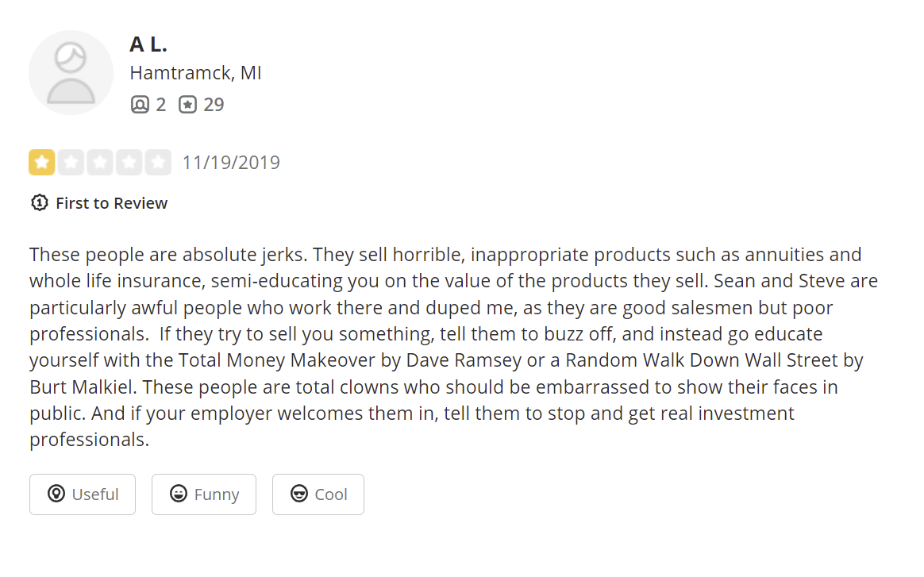Image resolution: width=924 pixels, height=577 pixels.
Task: Click the reviewer's default avatar image
Action: pos(71,72)
